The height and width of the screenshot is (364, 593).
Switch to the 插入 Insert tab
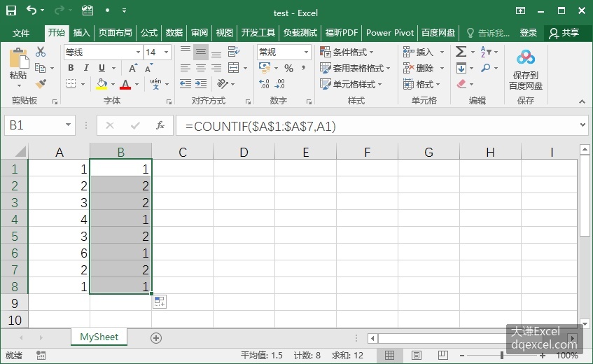click(81, 33)
